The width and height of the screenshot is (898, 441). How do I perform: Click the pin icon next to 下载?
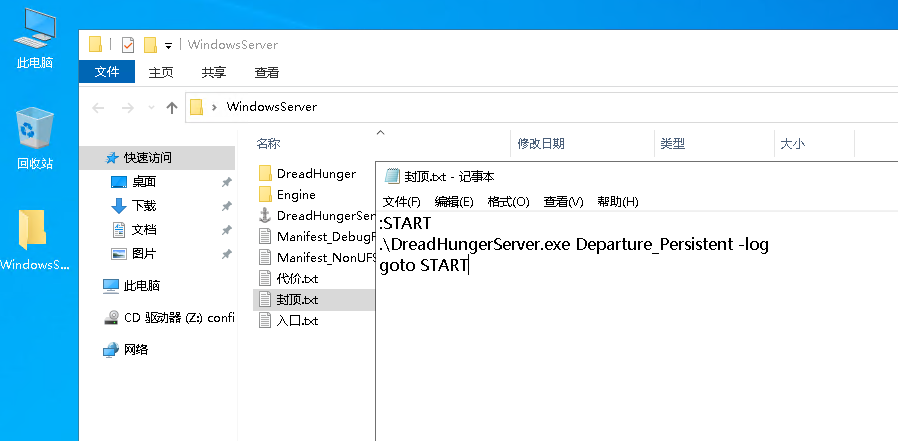(x=227, y=206)
